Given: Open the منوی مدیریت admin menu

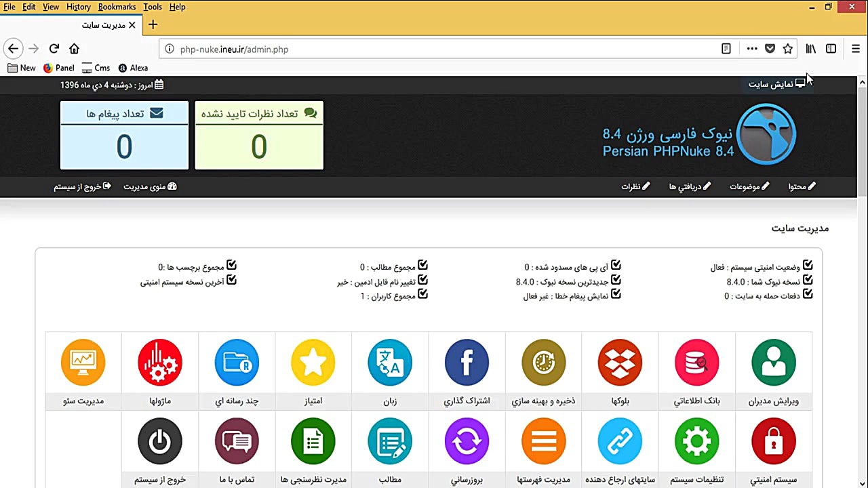Looking at the screenshot, I should [x=149, y=186].
